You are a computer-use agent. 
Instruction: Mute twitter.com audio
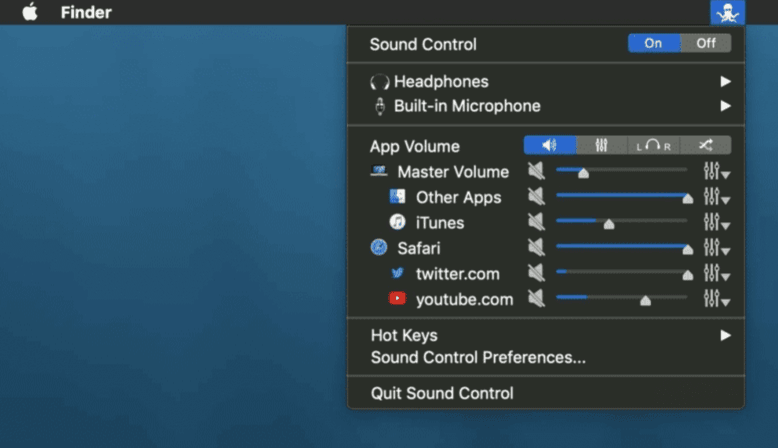pyautogui.click(x=536, y=272)
